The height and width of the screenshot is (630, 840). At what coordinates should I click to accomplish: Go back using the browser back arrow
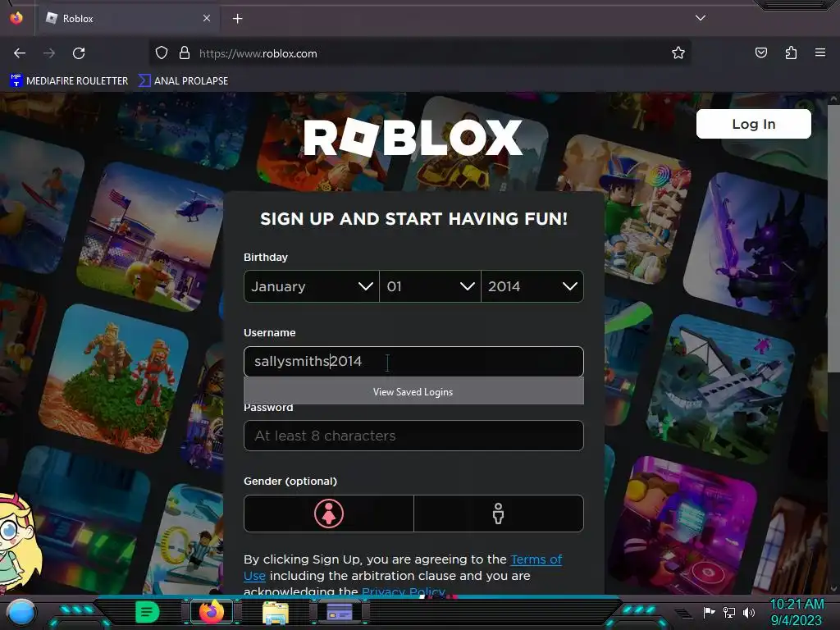pyautogui.click(x=20, y=53)
